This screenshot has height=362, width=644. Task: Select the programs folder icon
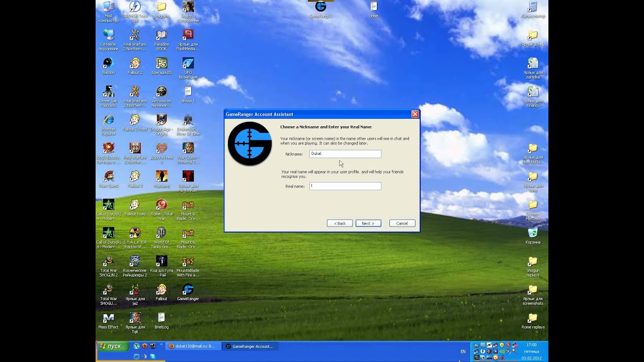[x=162, y=10]
